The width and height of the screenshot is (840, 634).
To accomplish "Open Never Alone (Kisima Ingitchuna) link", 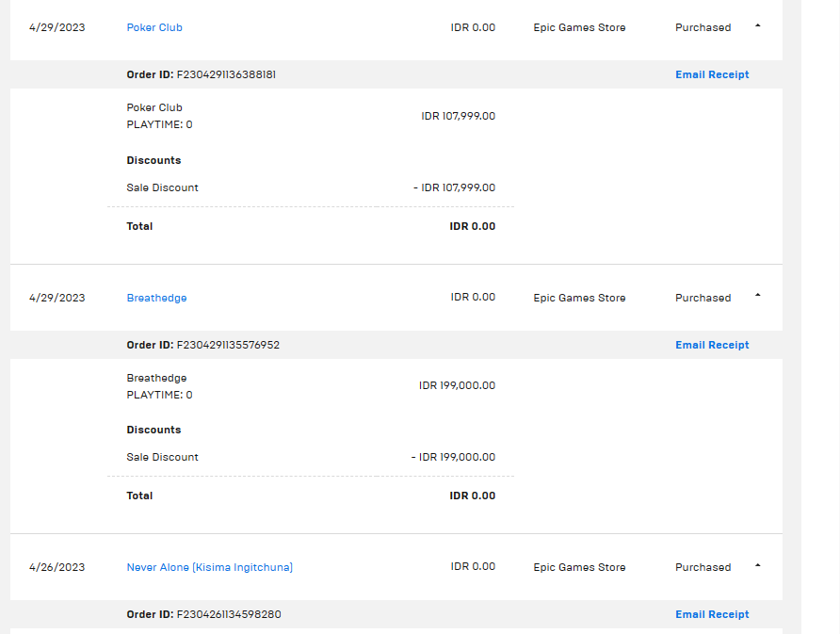I will coord(209,567).
